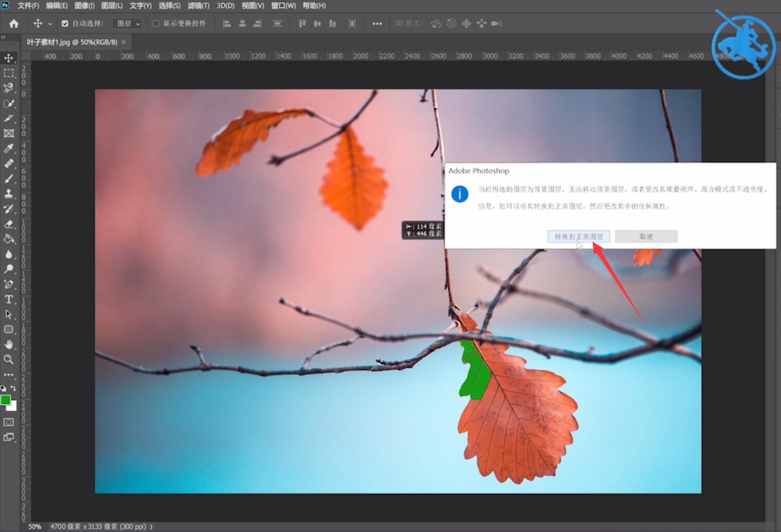781x532 pixels.
Task: Select the Crop tool
Action: click(x=9, y=119)
